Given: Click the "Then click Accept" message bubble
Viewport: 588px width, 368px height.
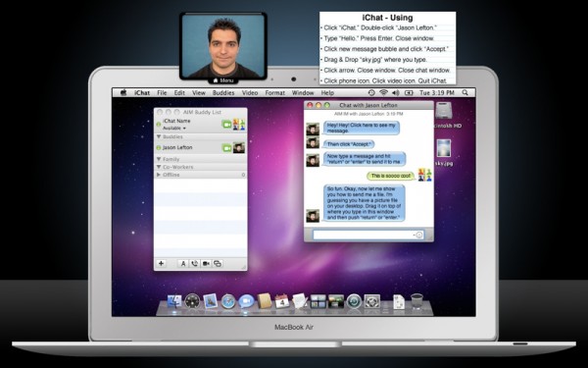Looking at the screenshot, I should click(x=349, y=144).
